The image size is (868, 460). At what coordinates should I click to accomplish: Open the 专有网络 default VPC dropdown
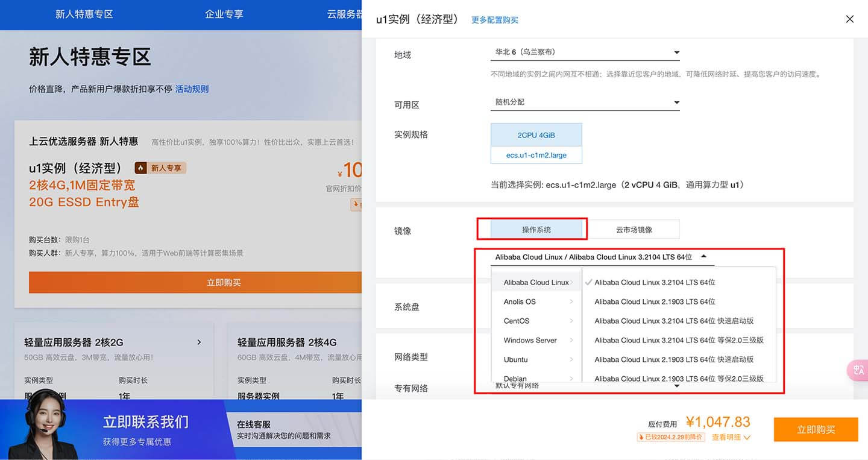click(x=585, y=386)
